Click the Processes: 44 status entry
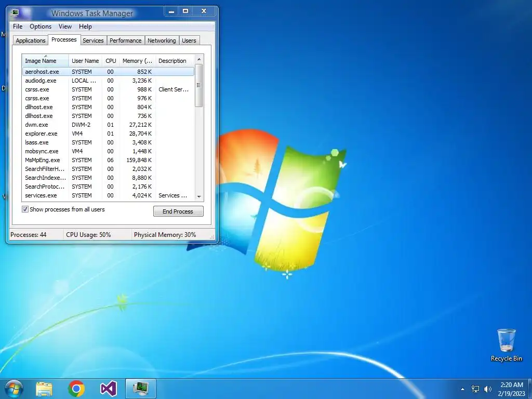Image resolution: width=532 pixels, height=399 pixels. tap(29, 234)
